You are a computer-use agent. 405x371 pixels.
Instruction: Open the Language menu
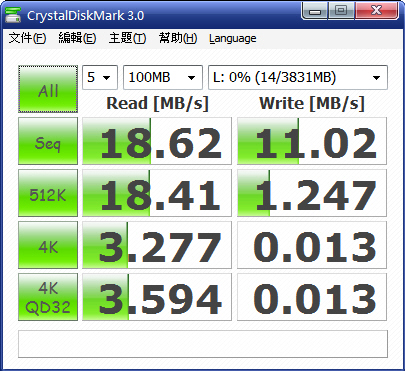(x=233, y=38)
